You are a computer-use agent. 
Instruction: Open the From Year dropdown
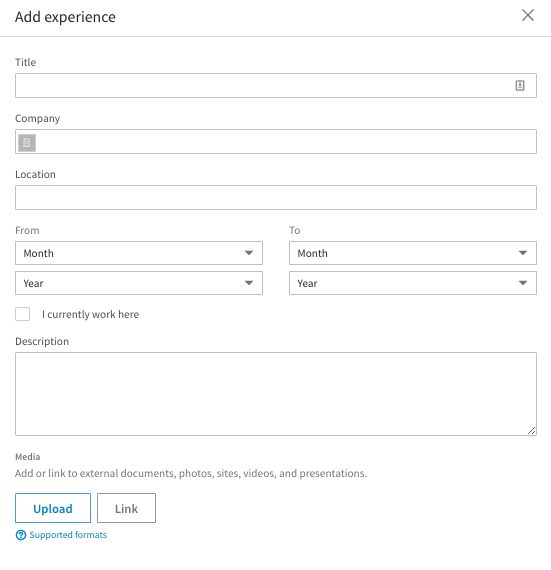coord(139,283)
